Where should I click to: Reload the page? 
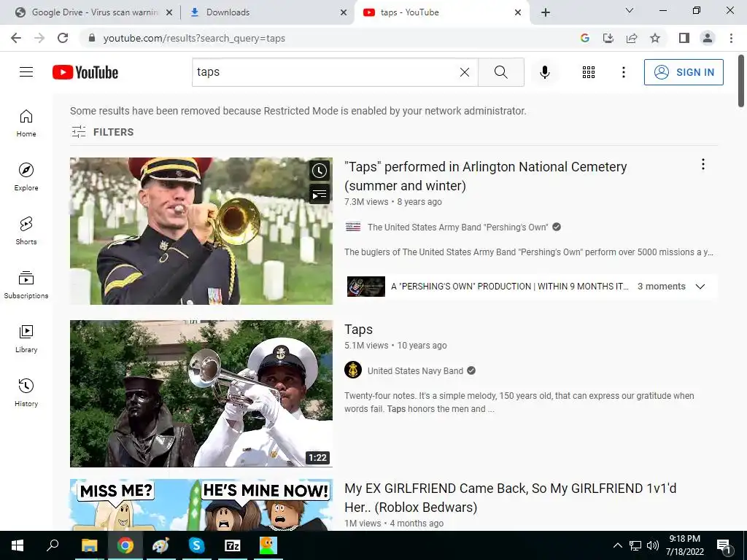point(63,38)
